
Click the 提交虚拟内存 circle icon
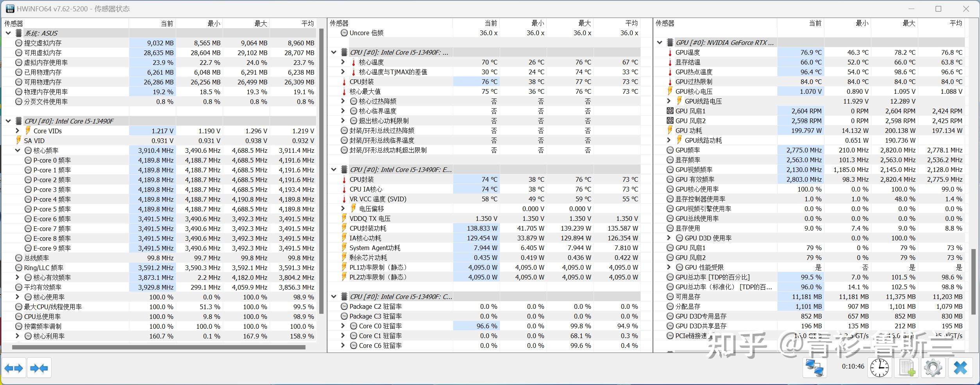(x=19, y=43)
